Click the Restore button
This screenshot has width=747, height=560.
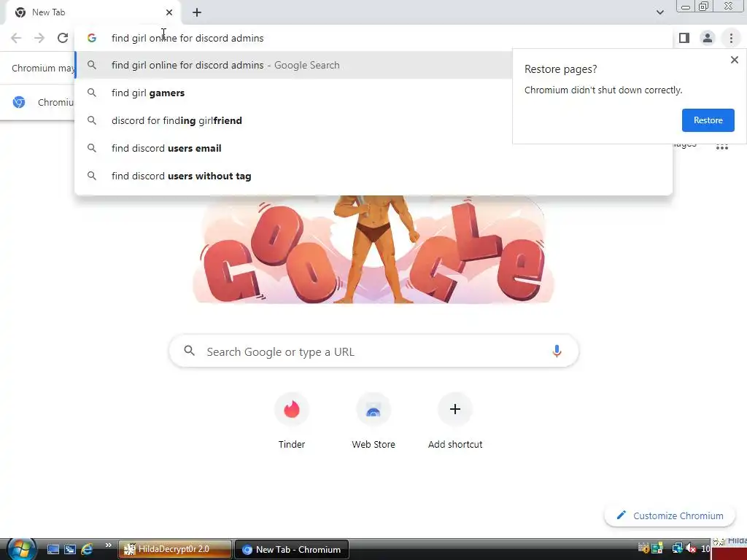click(x=708, y=120)
